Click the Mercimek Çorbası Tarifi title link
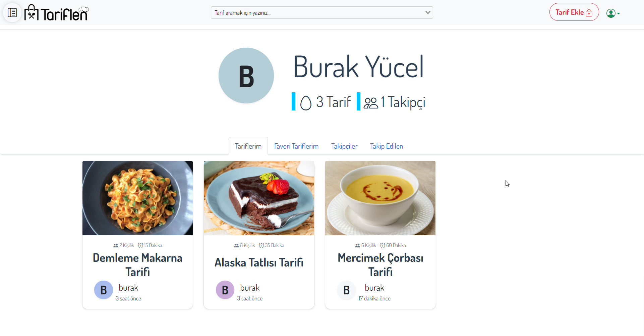 tap(380, 265)
